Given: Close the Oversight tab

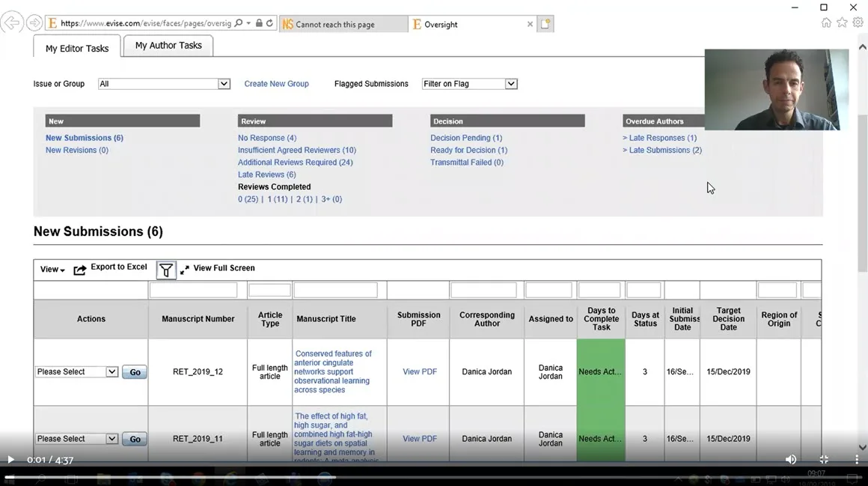Looking at the screenshot, I should 530,25.
